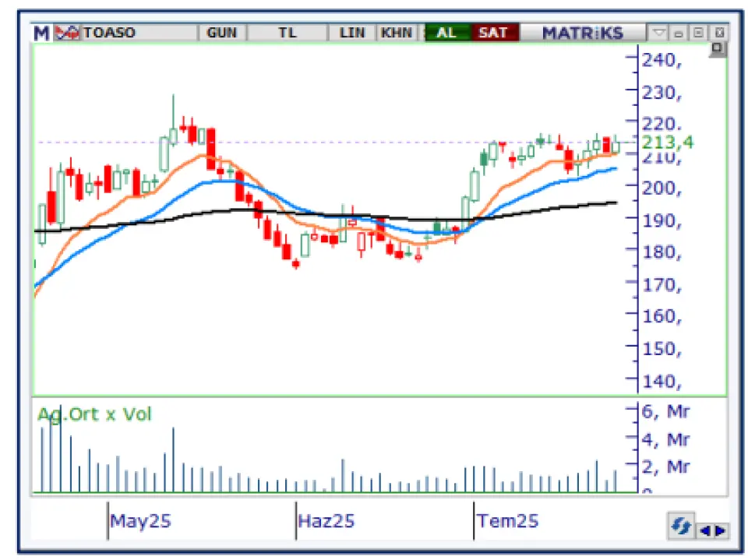
Task: Click the 150 price axis label
Action: coord(662,349)
